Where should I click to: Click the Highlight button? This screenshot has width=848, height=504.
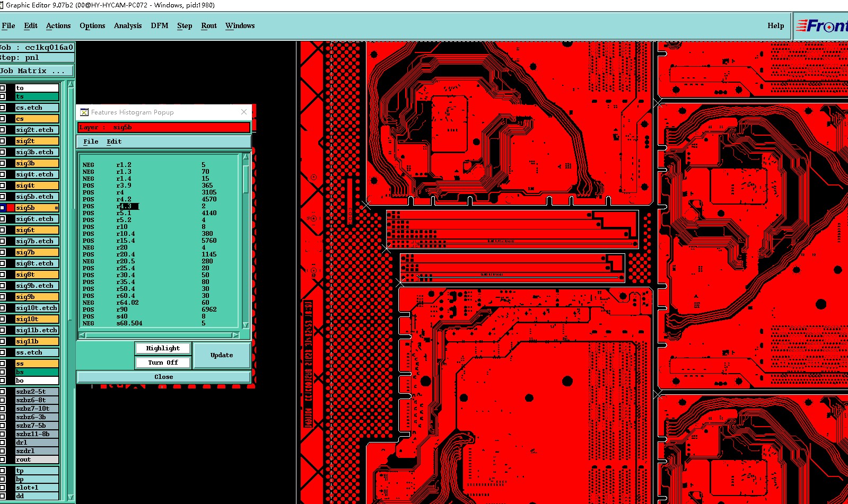[x=163, y=348]
